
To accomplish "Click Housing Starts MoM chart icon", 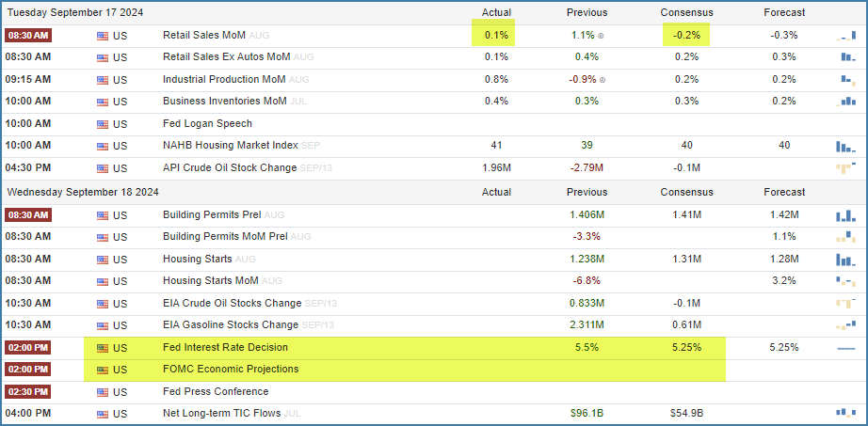I will click(x=845, y=281).
